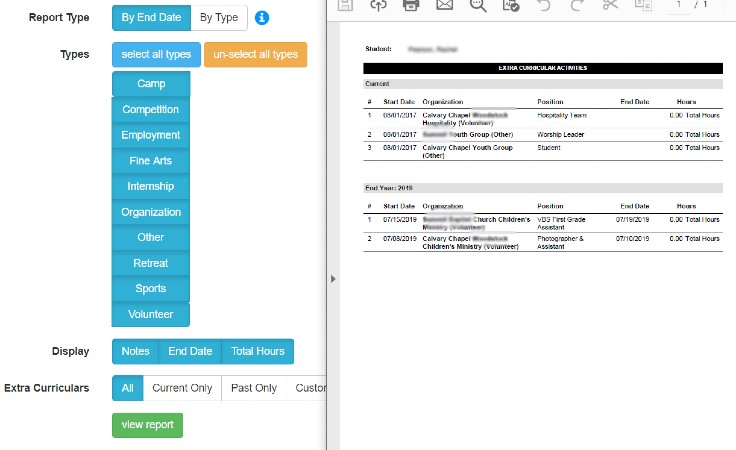Image resolution: width=736 pixels, height=450 pixels.
Task: Email the report via the envelope icon
Action: point(445,5)
